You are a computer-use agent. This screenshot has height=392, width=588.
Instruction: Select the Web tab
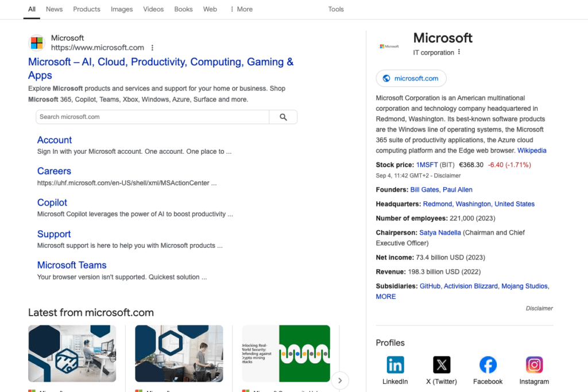coord(210,9)
